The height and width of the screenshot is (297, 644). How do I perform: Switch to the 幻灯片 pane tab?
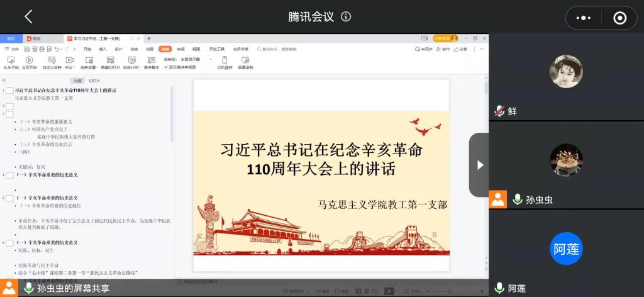(94, 81)
